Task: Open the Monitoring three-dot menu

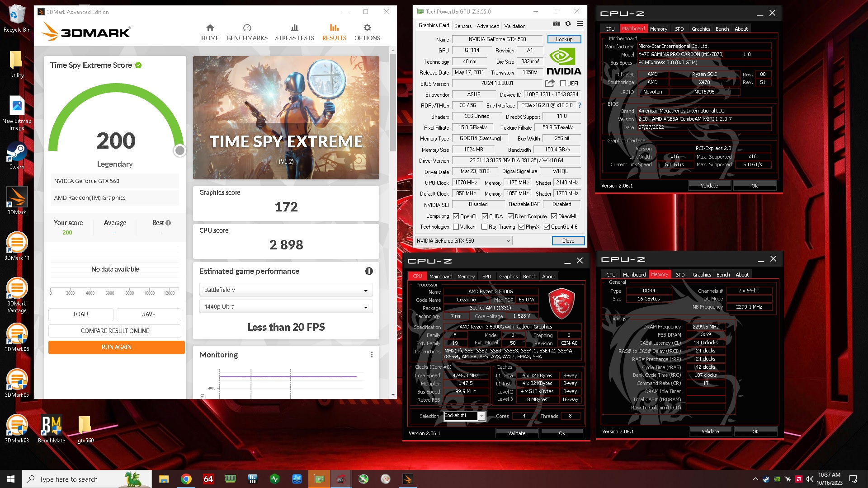Action: 372,355
